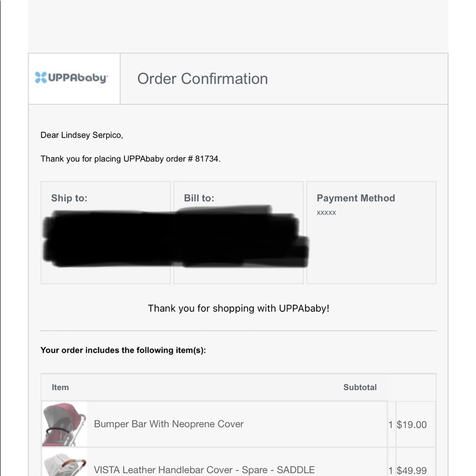Click the $49.99 price
476x476 pixels.
click(412, 470)
